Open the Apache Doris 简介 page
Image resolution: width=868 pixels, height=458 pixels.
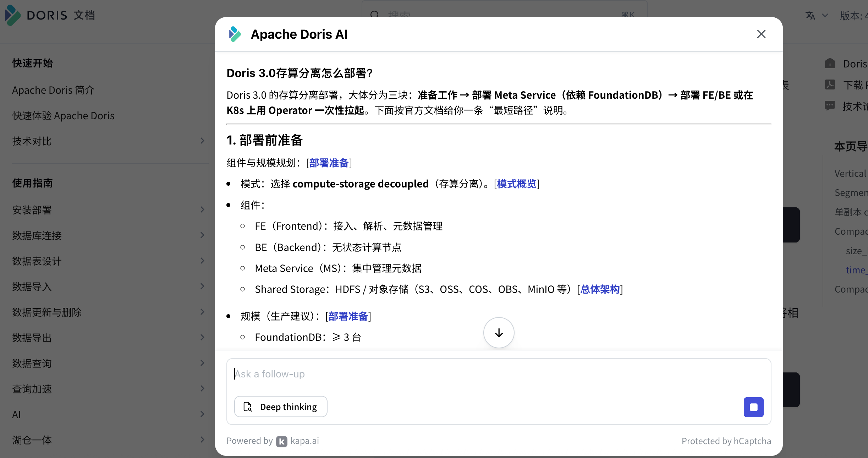(x=53, y=90)
